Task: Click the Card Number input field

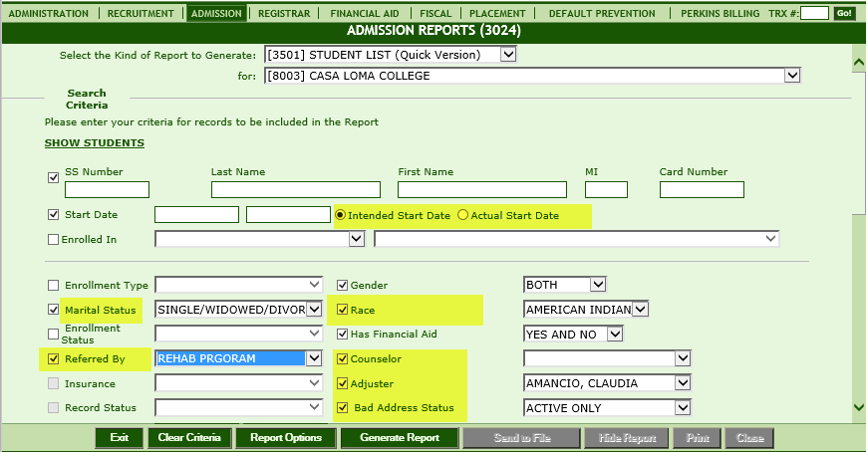Action: coord(702,190)
